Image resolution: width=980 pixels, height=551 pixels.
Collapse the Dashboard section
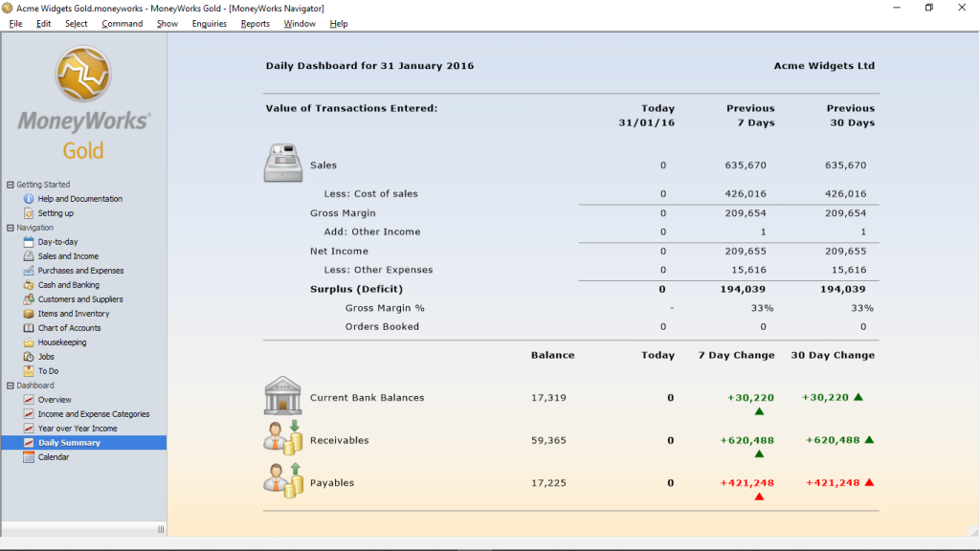point(9,385)
